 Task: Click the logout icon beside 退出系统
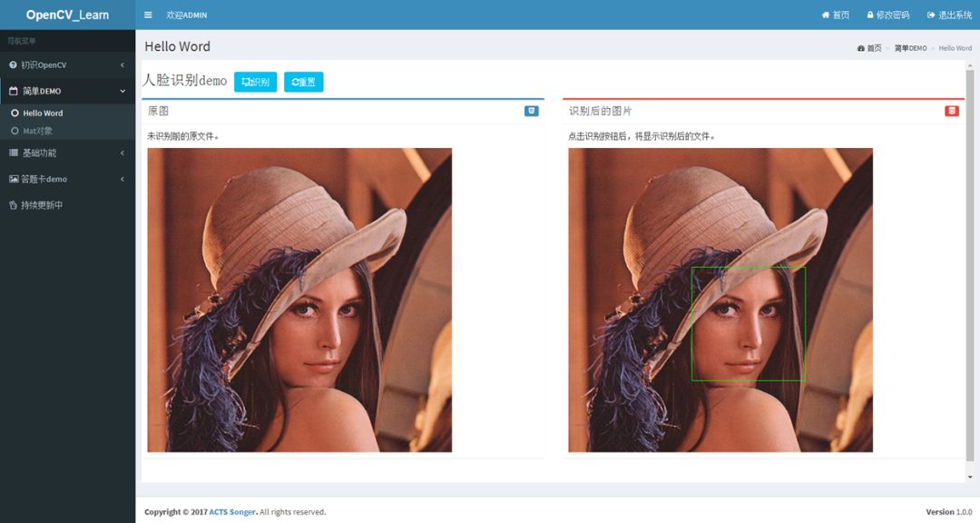pos(931,15)
